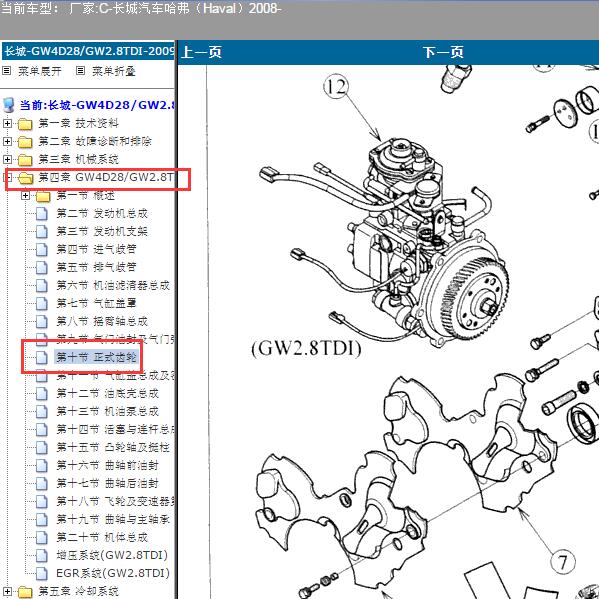Image resolution: width=599 pixels, height=599 pixels.
Task: Open 第十九节 曲轴与主轴承 section
Action: [x=113, y=520]
